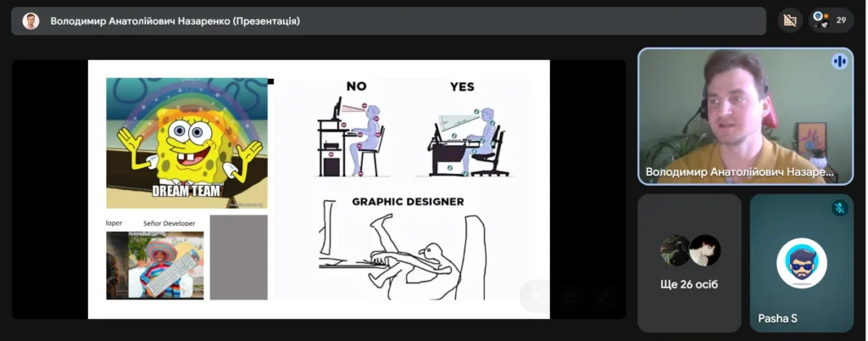Click the NO sitting posture illustration
Viewport: 868px width, 341px height.
(353, 136)
